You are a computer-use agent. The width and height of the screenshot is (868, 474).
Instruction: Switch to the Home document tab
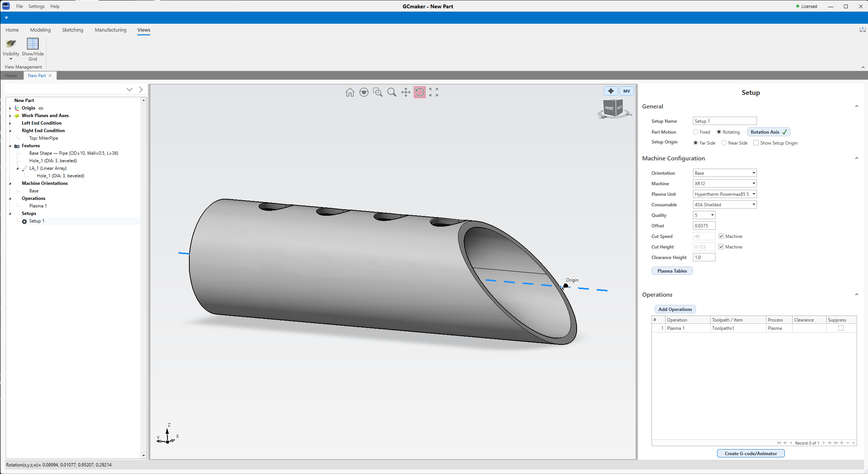[11, 76]
